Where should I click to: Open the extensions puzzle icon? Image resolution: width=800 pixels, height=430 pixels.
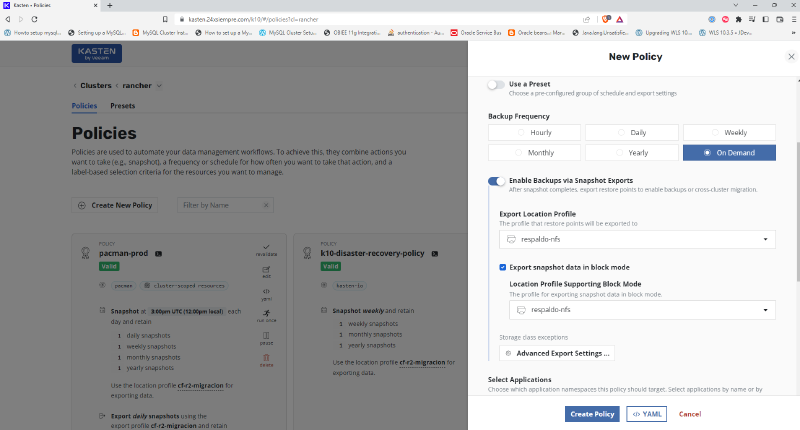point(738,19)
